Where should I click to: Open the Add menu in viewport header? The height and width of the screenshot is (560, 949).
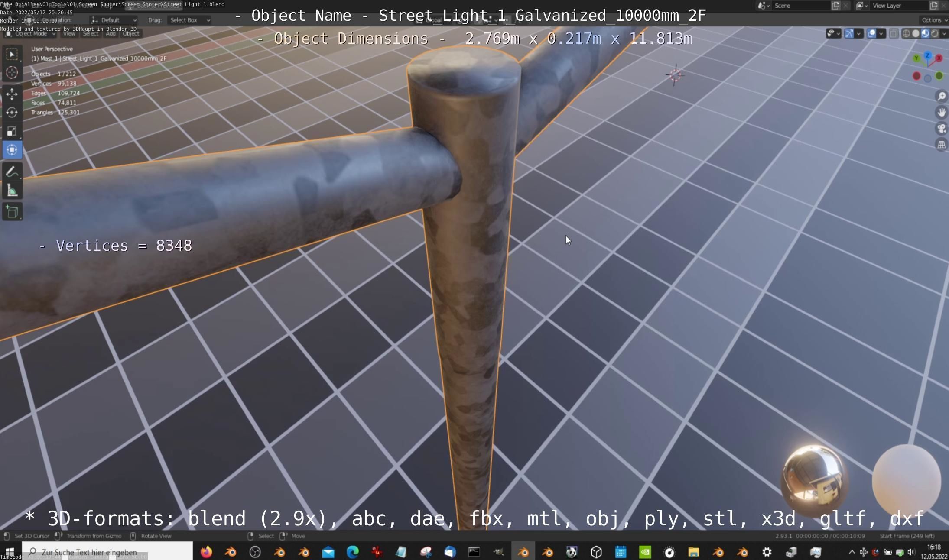(x=111, y=33)
